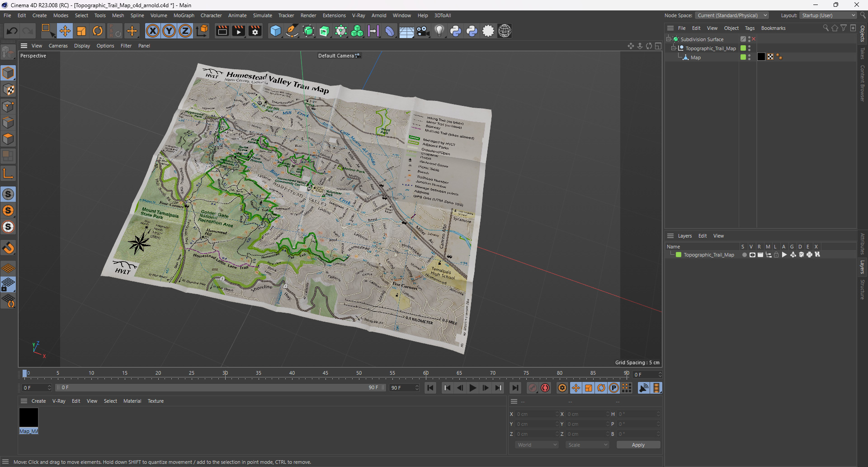Add a Cube primitive object
The image size is (868, 467).
tap(275, 31)
